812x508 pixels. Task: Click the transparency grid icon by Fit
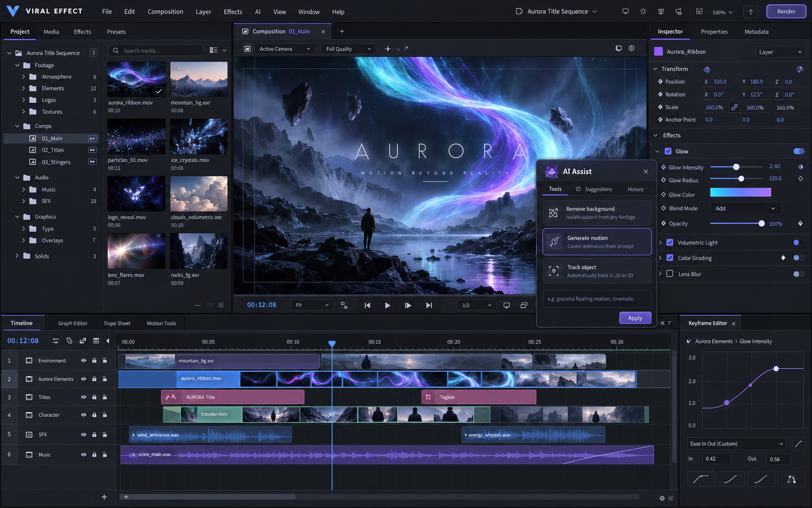(344, 305)
